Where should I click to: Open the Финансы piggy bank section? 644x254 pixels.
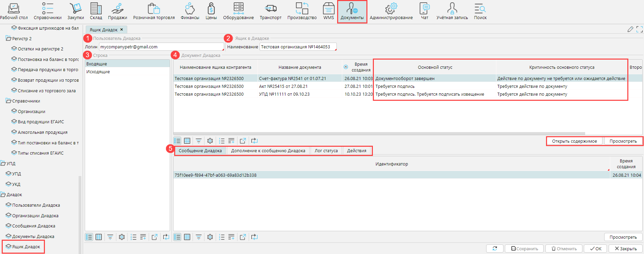point(190,11)
